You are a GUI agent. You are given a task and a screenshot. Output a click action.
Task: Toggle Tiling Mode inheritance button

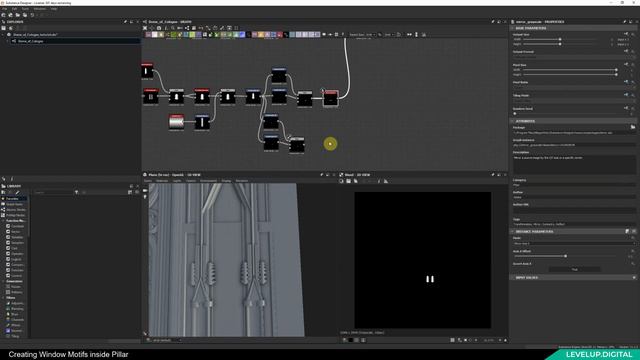tap(626, 95)
